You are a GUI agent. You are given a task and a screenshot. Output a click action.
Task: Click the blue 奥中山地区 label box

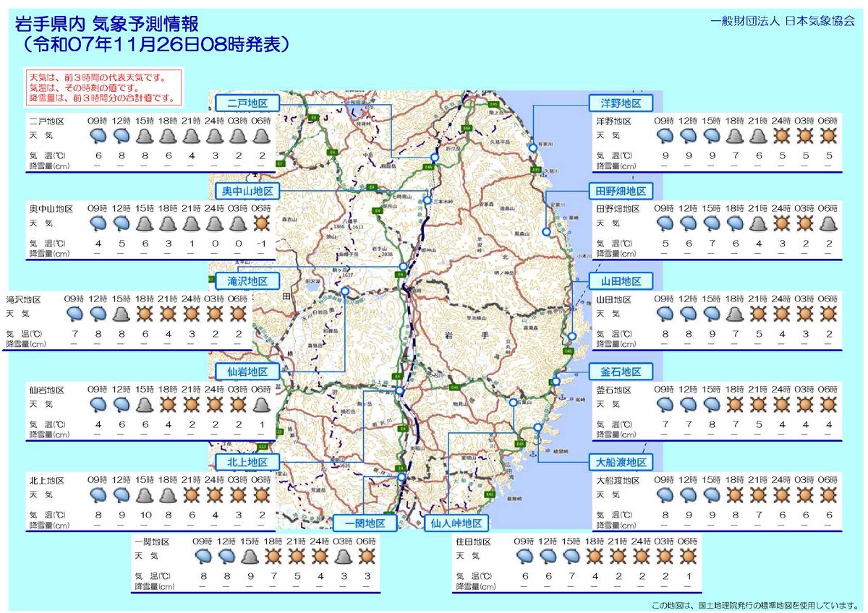pos(247,191)
